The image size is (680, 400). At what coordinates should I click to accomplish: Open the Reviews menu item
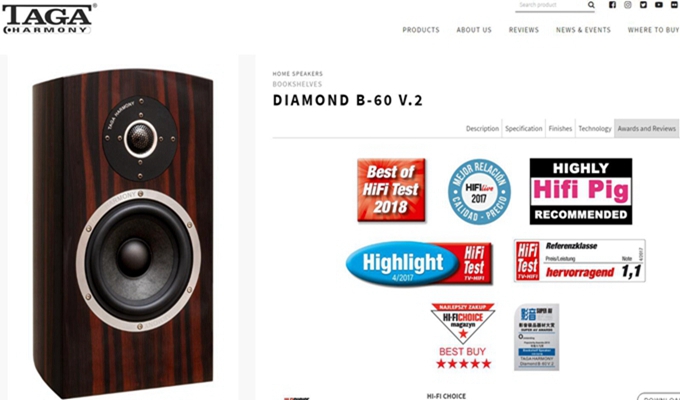click(x=523, y=30)
